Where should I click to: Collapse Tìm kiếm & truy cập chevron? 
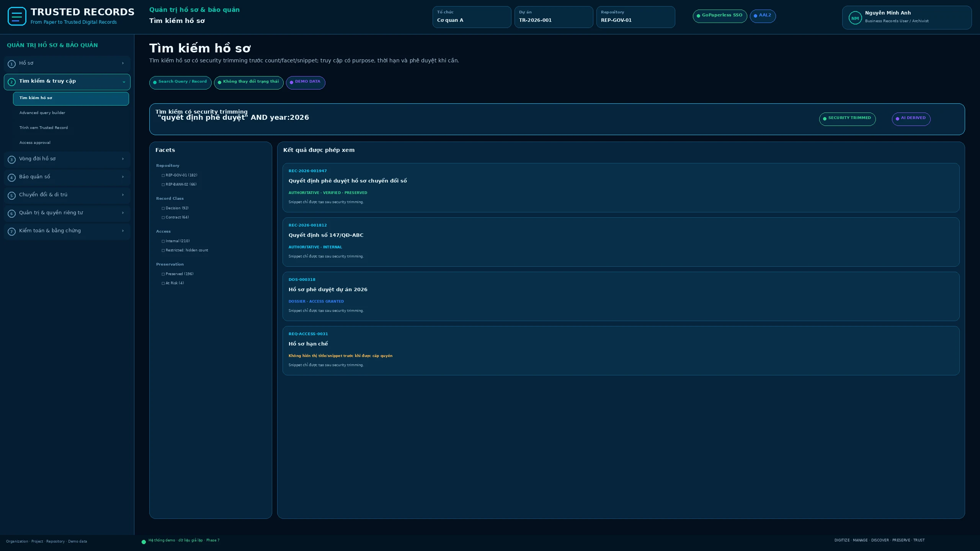[124, 82]
